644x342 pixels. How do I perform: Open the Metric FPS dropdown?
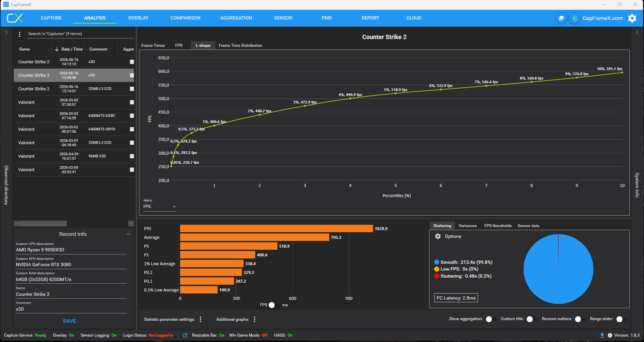(x=160, y=207)
